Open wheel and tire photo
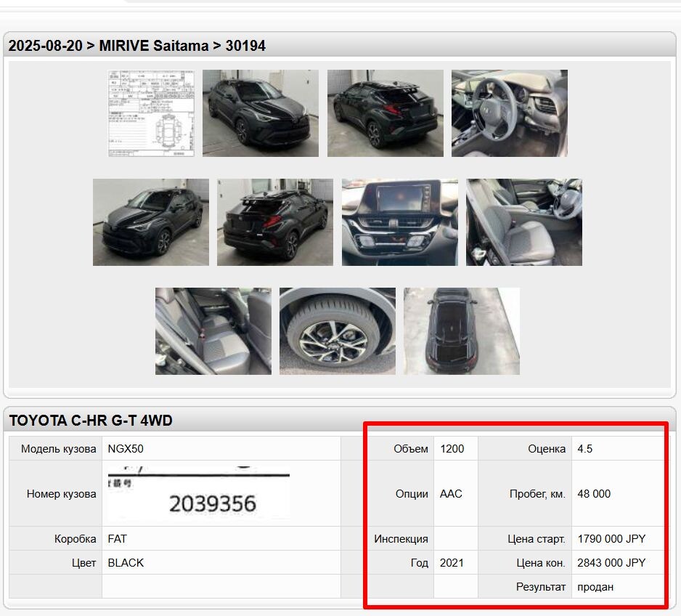Screen dimensions: 681x616 (338, 331)
